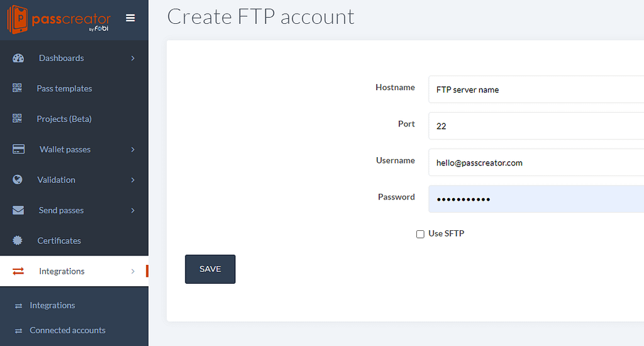Focus the Hostname input field
Viewport: 644px width, 346px height.
[536, 89]
